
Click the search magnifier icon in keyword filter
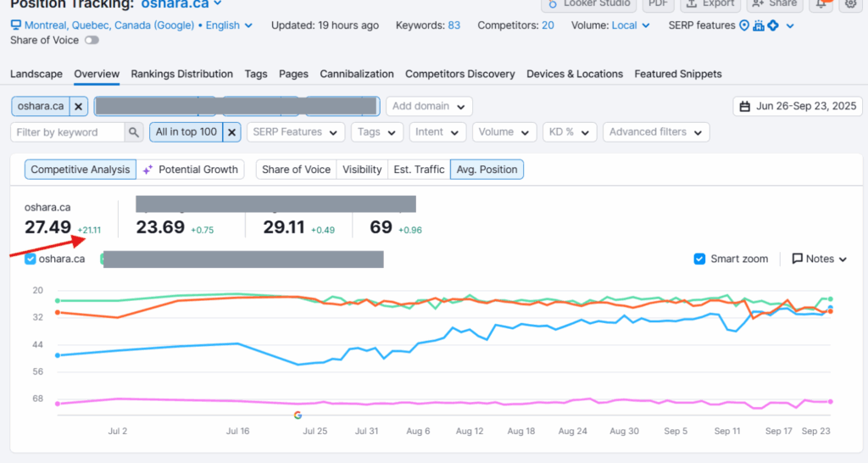134,132
